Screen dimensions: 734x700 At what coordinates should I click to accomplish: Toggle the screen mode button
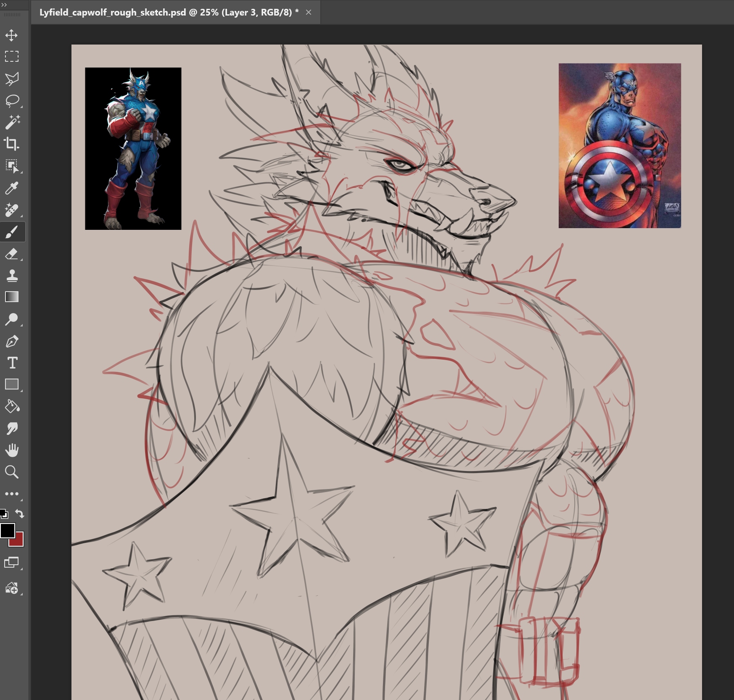pos(11,562)
